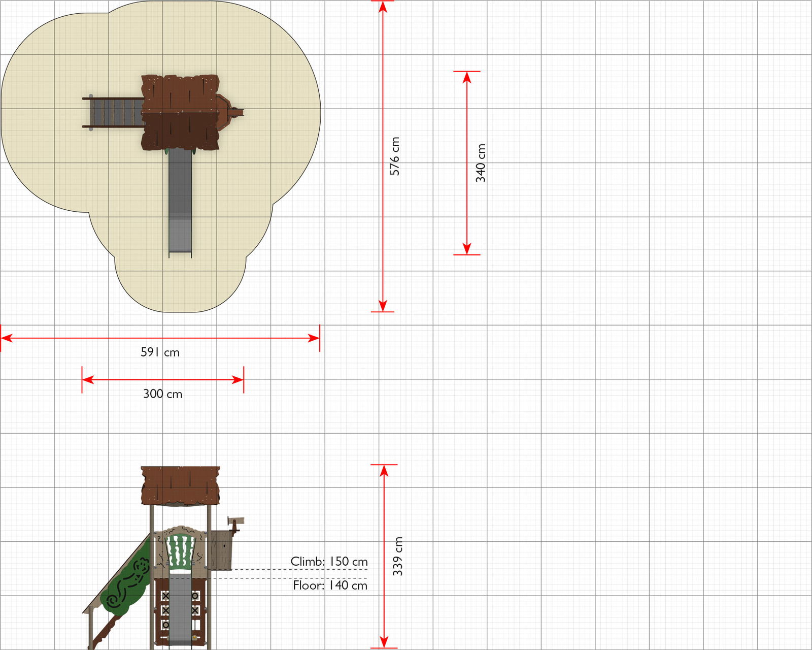Click the top arrowhead of the 576 cm line
The image size is (812, 650).
point(383,7)
